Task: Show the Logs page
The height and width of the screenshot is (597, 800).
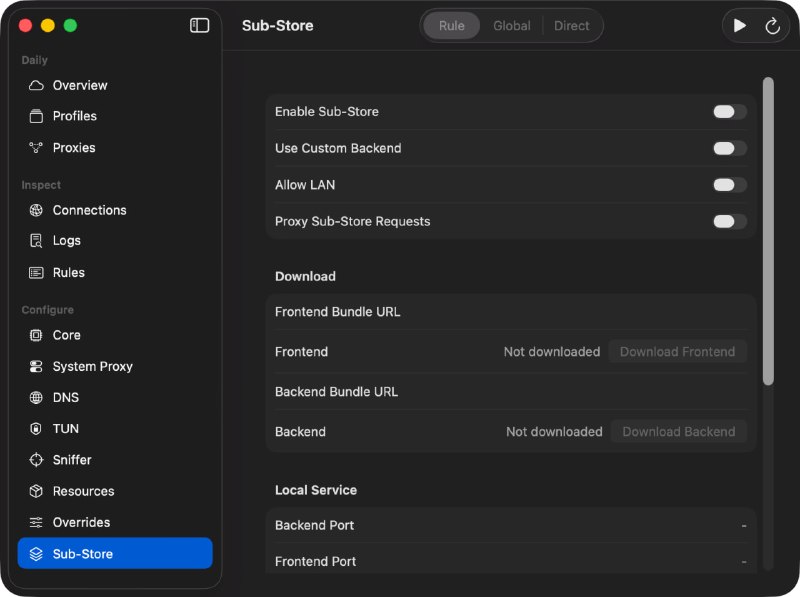Action: (x=115, y=241)
